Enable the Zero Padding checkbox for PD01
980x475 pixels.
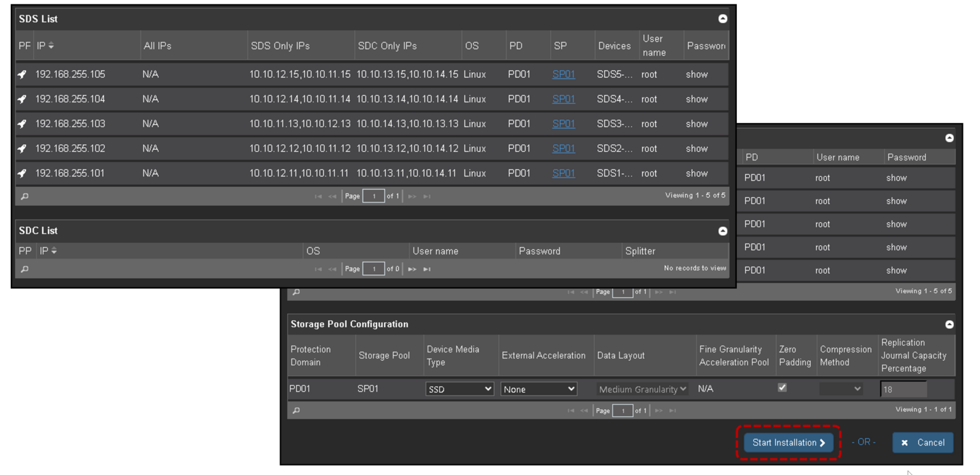point(782,387)
